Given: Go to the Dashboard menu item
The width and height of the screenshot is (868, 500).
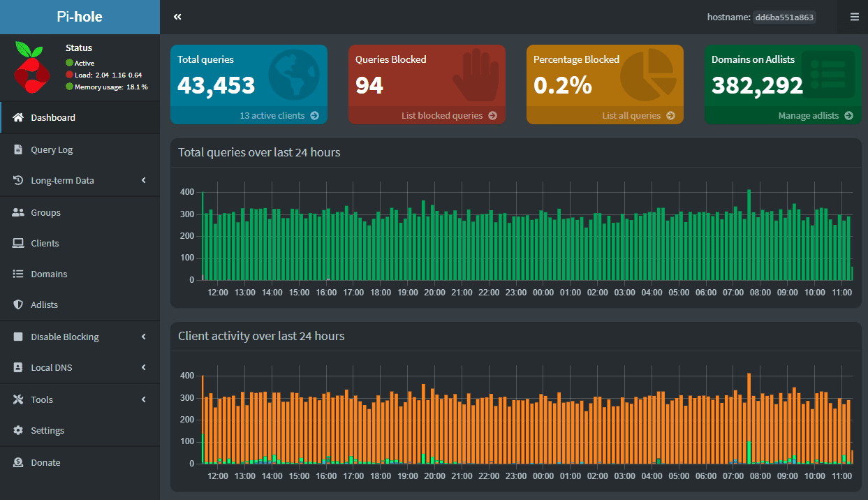Looking at the screenshot, I should (53, 117).
